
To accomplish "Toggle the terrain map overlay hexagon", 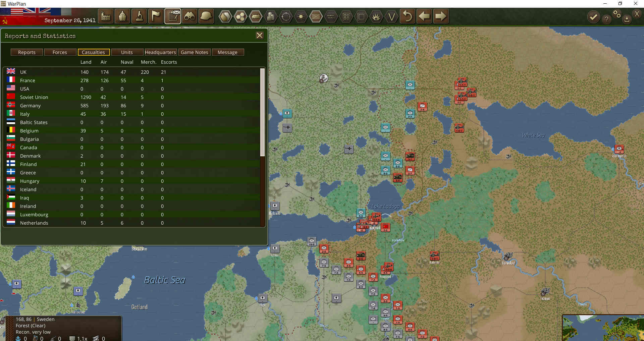I will pos(225,16).
